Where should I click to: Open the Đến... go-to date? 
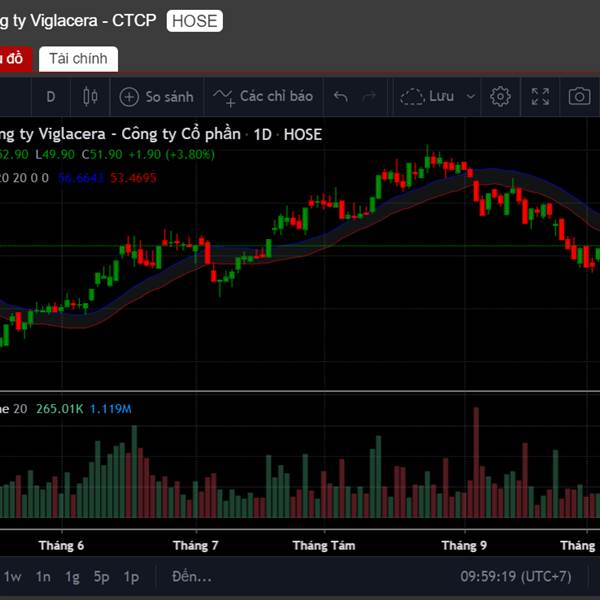click(x=191, y=576)
